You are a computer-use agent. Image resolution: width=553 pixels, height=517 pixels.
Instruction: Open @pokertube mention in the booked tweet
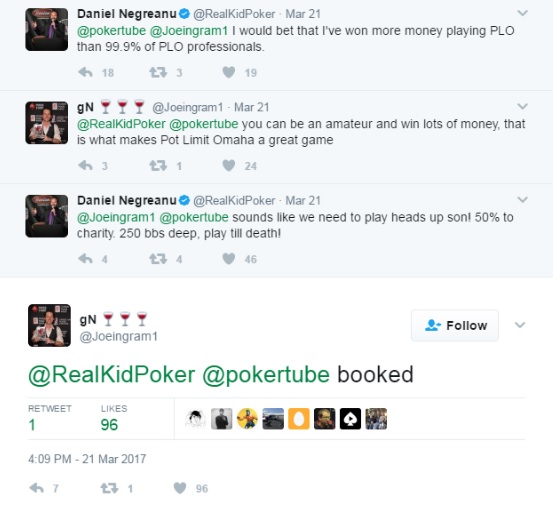point(266,375)
